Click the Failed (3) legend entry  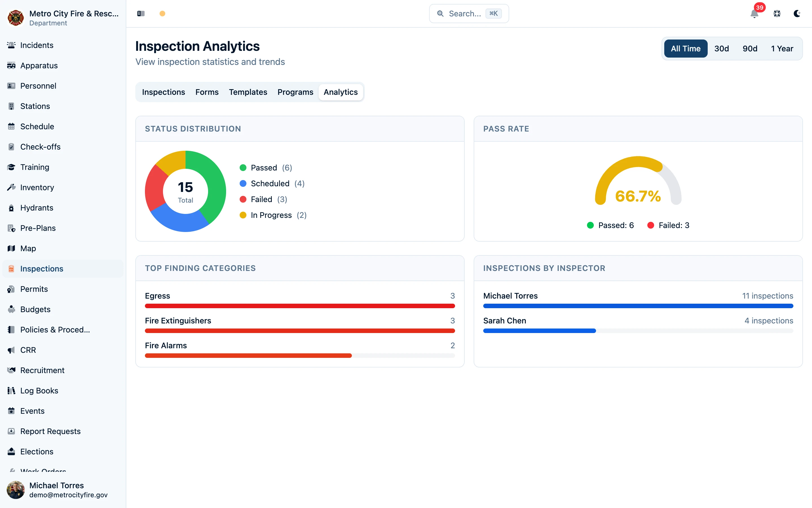point(263,199)
